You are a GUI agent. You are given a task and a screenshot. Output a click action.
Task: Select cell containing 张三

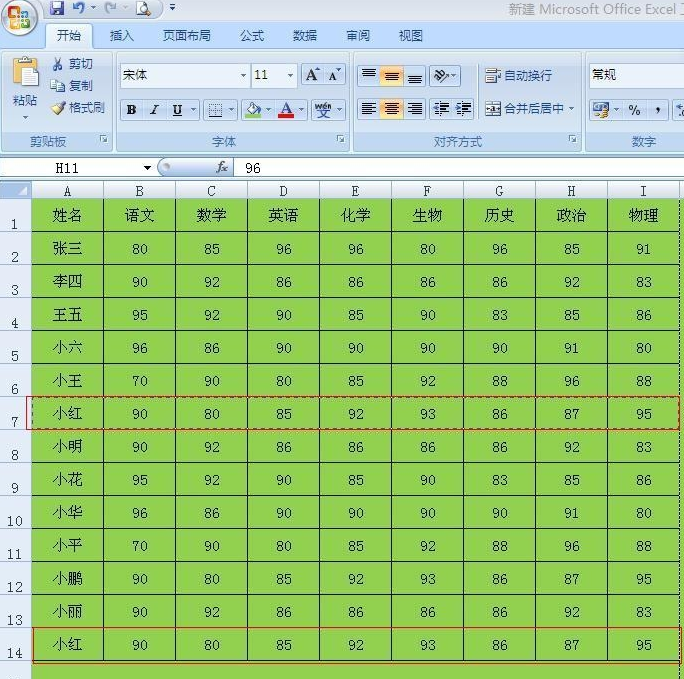click(x=67, y=248)
